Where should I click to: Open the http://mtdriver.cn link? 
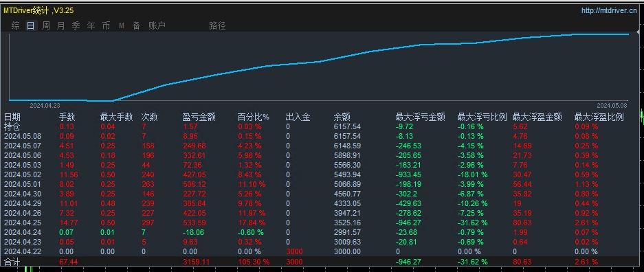point(609,11)
